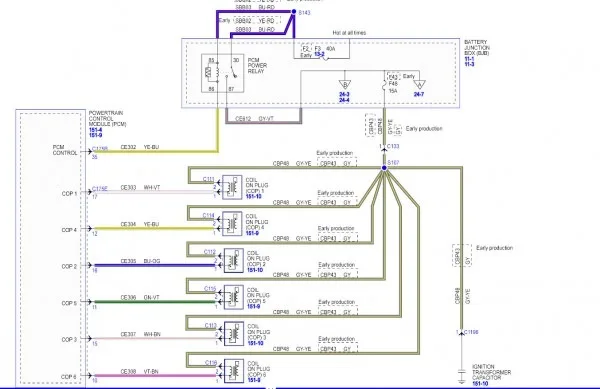
Task: Click the COP 3 coil symbol
Action: point(234,334)
